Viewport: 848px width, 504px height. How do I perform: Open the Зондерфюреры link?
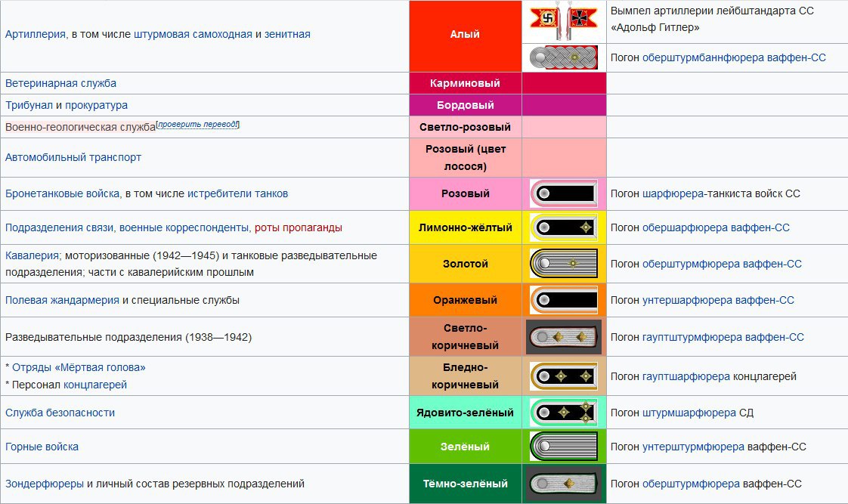45,484
